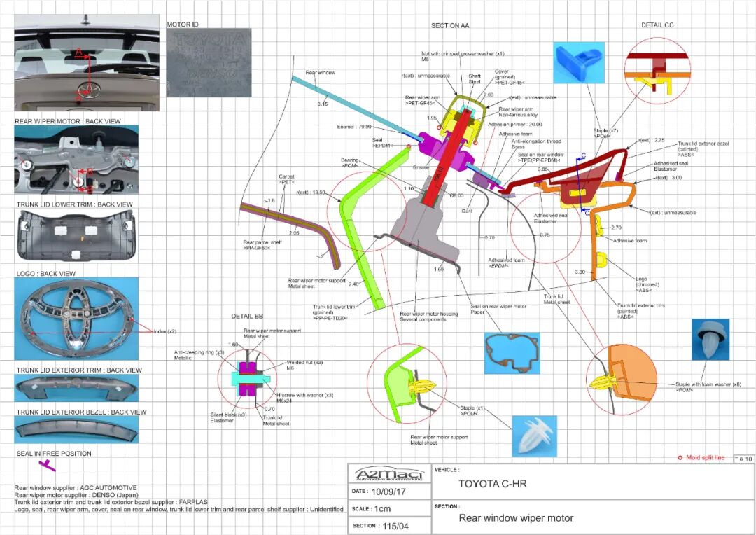This screenshot has height=535, width=756.
Task: Click the 'Nut with crimped grower washer' label
Action: (463, 57)
